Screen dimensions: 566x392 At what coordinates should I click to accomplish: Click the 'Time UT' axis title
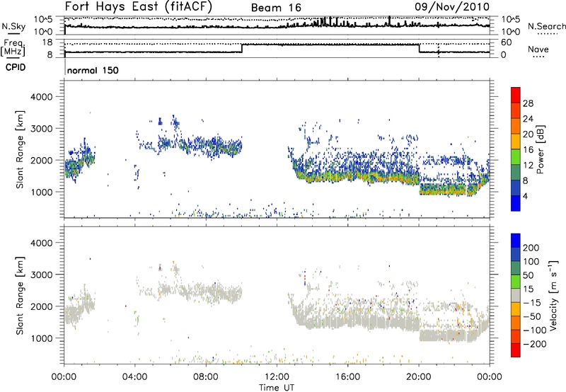(277, 388)
